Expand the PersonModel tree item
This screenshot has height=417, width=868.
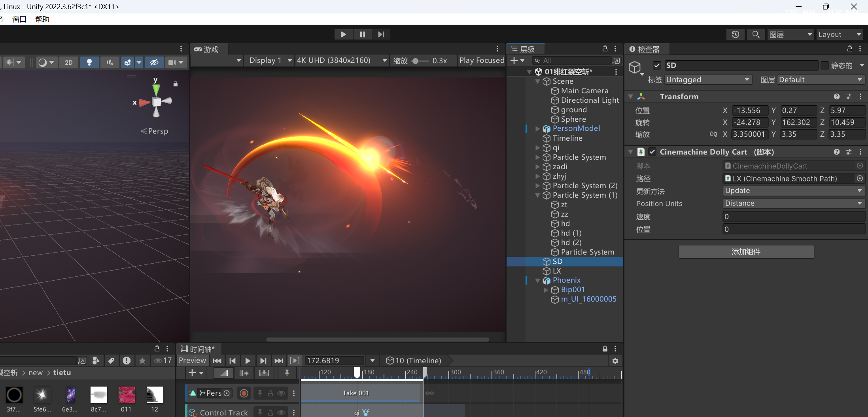[537, 129]
